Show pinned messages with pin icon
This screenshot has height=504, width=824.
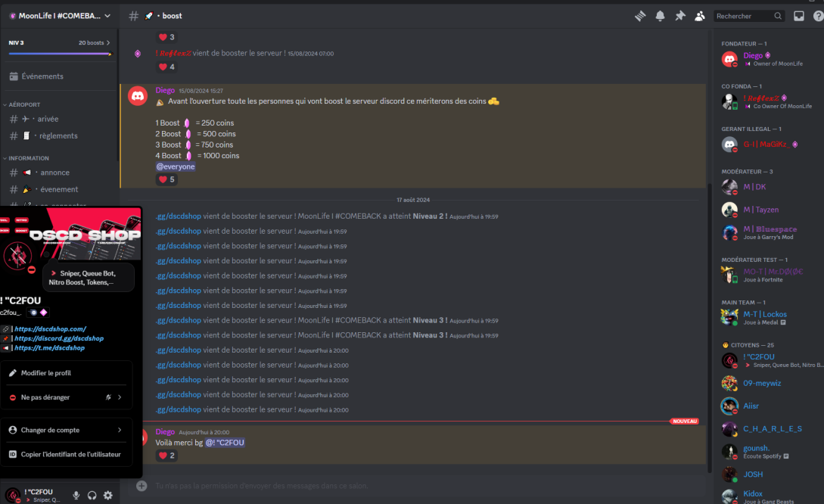pos(680,16)
